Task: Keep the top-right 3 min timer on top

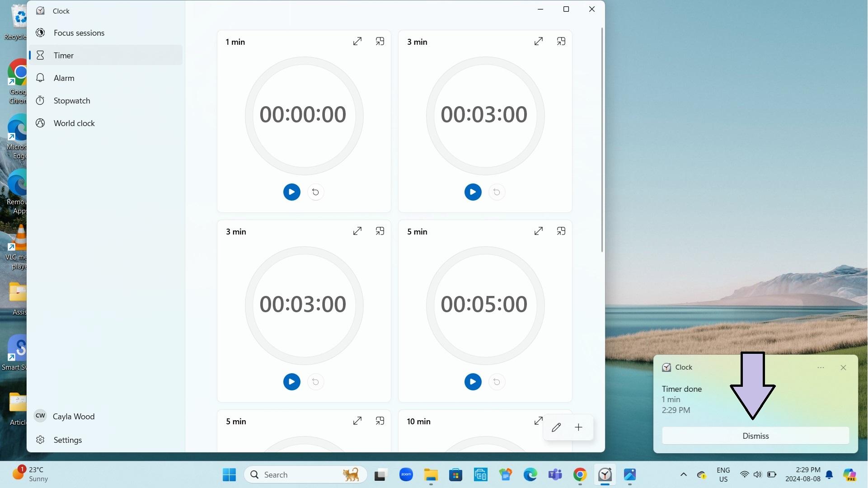Action: [561, 42]
